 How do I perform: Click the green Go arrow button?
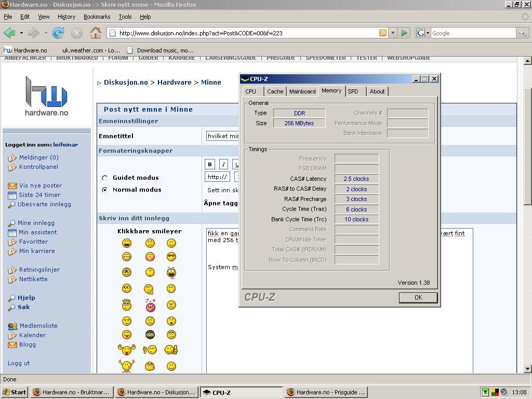[404, 33]
